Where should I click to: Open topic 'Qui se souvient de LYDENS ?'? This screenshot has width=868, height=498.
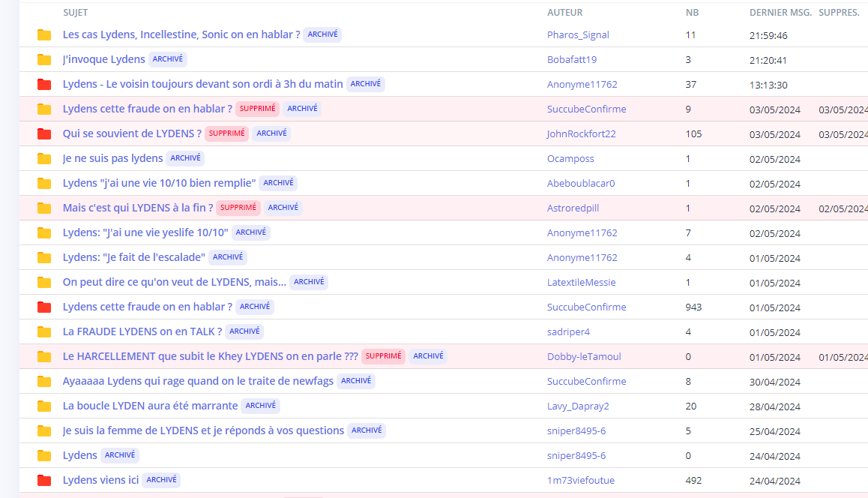(133, 133)
